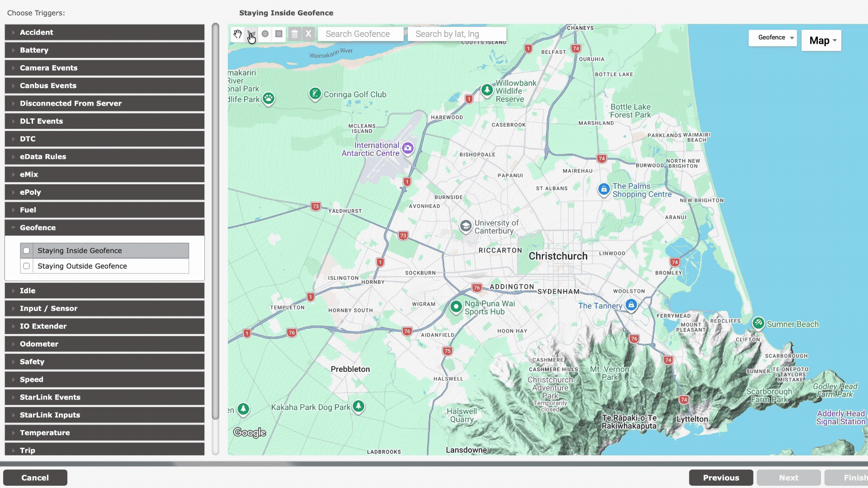This screenshot has height=488, width=868.
Task: Expand the StarLink Inputs section
Action: pos(104,415)
